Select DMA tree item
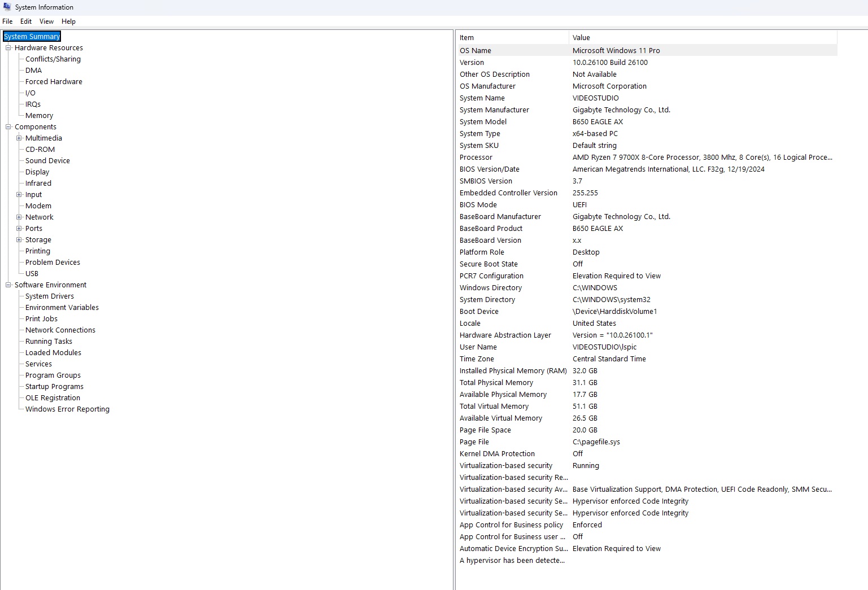Screen dimensions: 868x590 coord(33,71)
